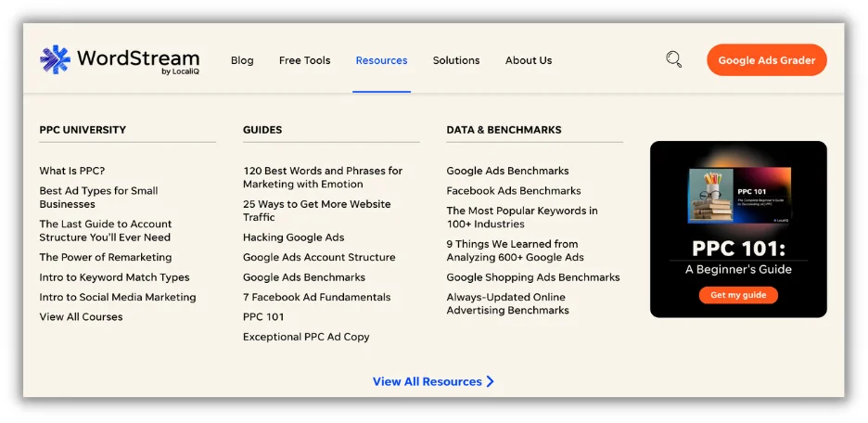Open the Hacking Google Ads guide
Viewport: 868px width, 423px height.
293,237
